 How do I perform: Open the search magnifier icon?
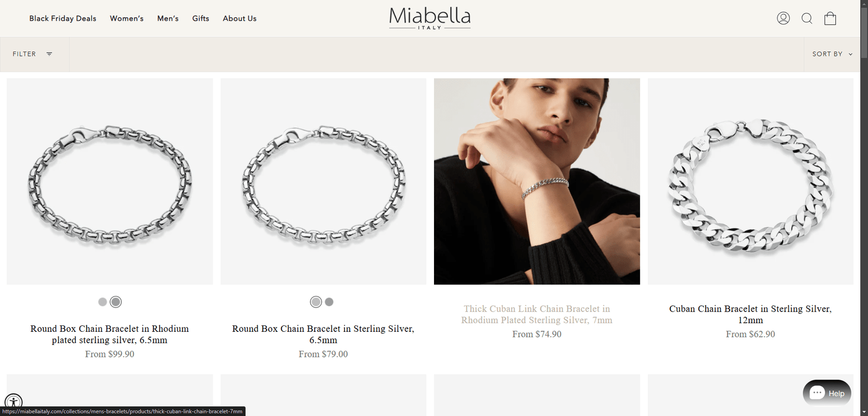807,18
